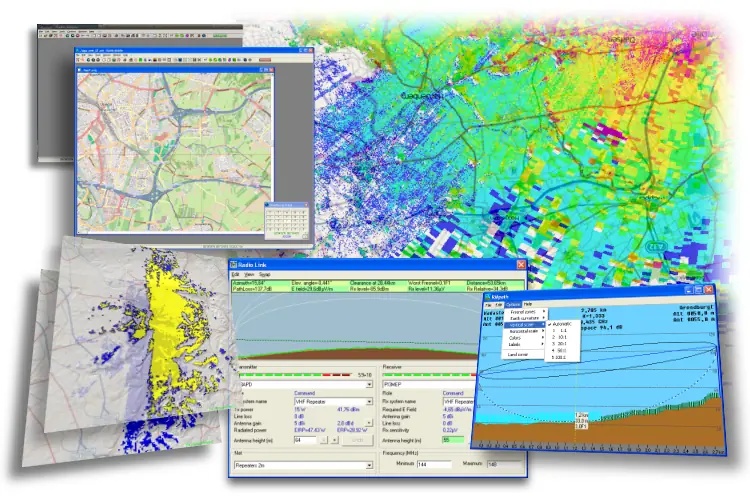
Task: Click the transmitter signal strength meter bar
Action: (296, 375)
